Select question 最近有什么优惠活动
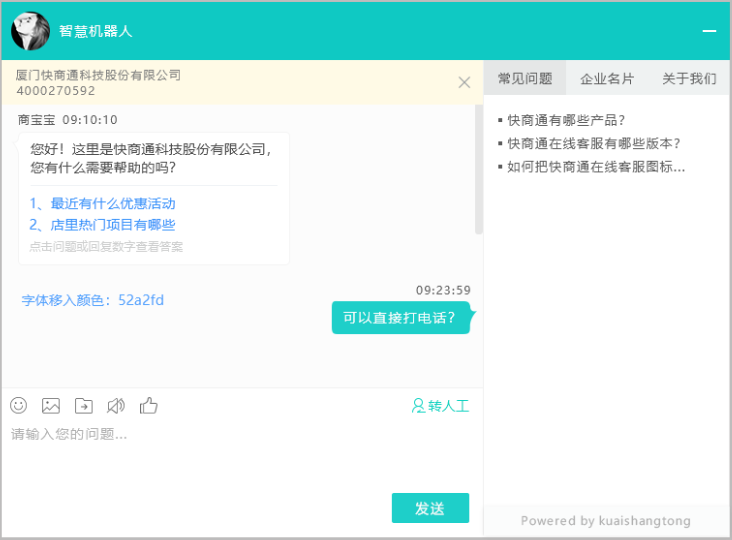This screenshot has width=732, height=540. (x=103, y=203)
